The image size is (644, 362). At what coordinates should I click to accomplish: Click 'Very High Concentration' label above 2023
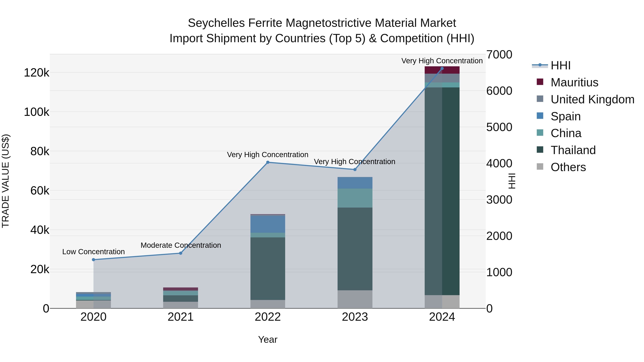click(355, 162)
